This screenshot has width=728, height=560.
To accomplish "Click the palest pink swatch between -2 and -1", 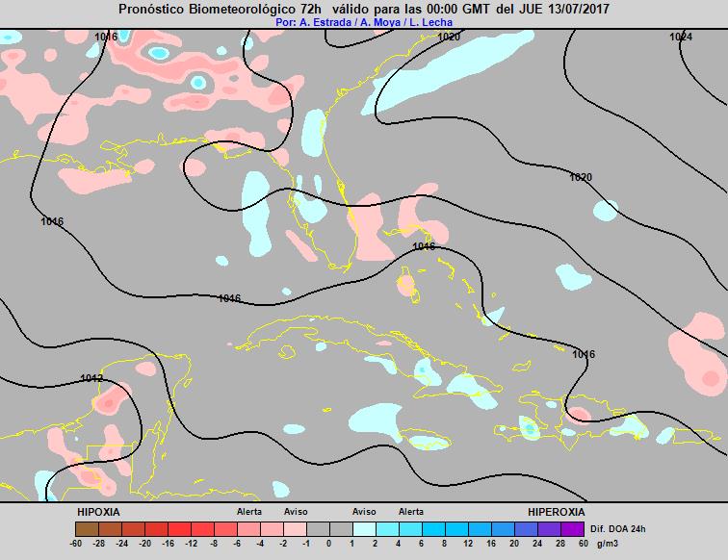I will pos(295,529).
